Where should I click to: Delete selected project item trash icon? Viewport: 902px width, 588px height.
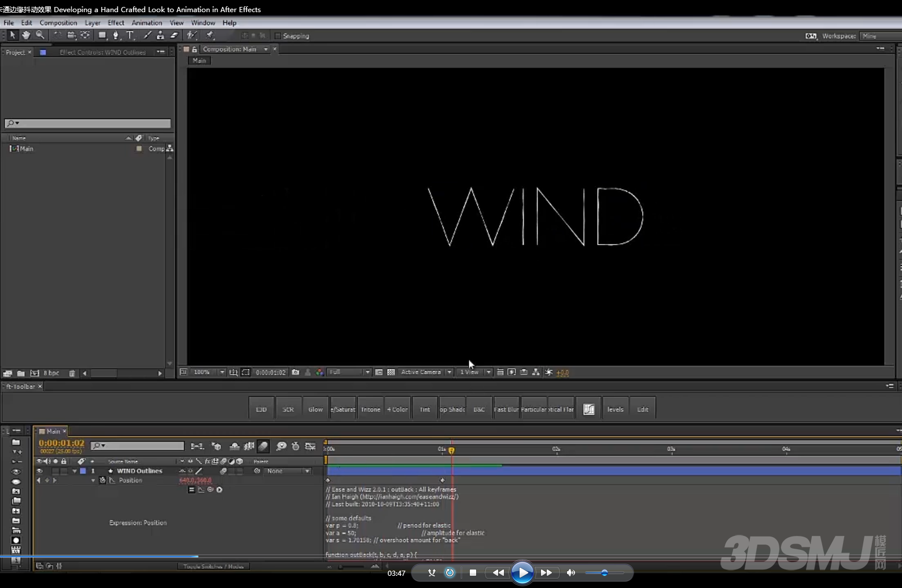point(72,373)
